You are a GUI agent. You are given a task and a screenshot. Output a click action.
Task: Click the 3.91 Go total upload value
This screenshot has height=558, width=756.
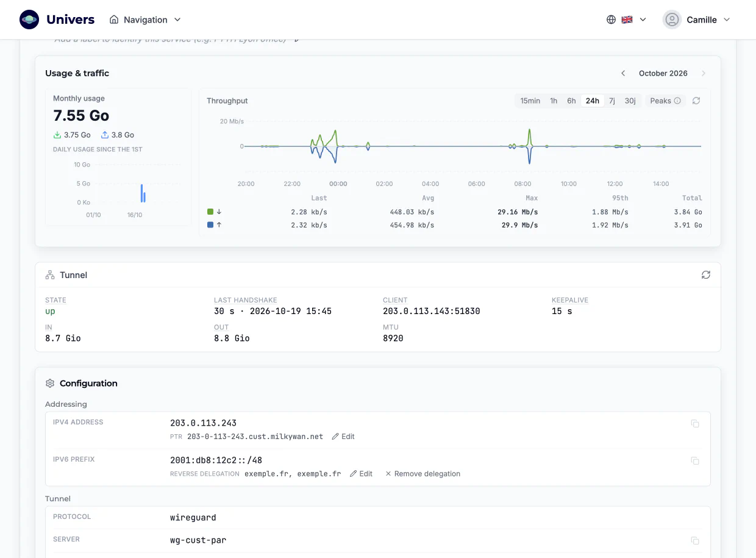tap(688, 225)
